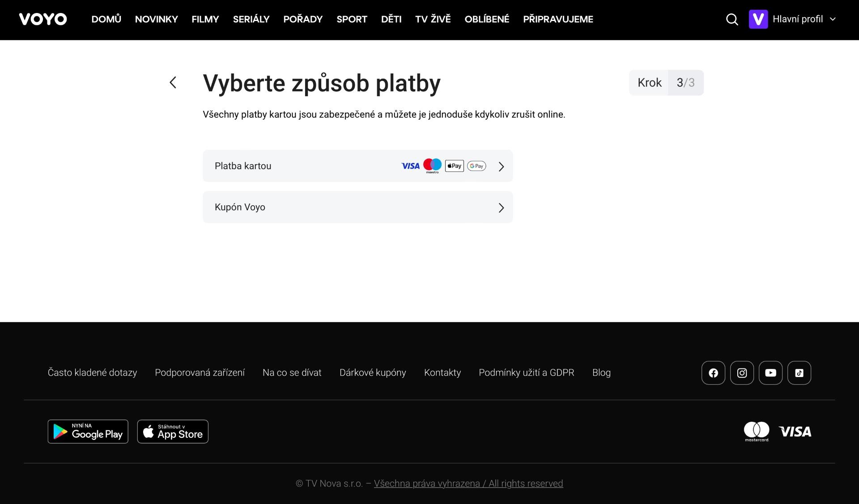Image resolution: width=859 pixels, height=504 pixels.
Task: Open the Instagram social icon
Action: 742,373
